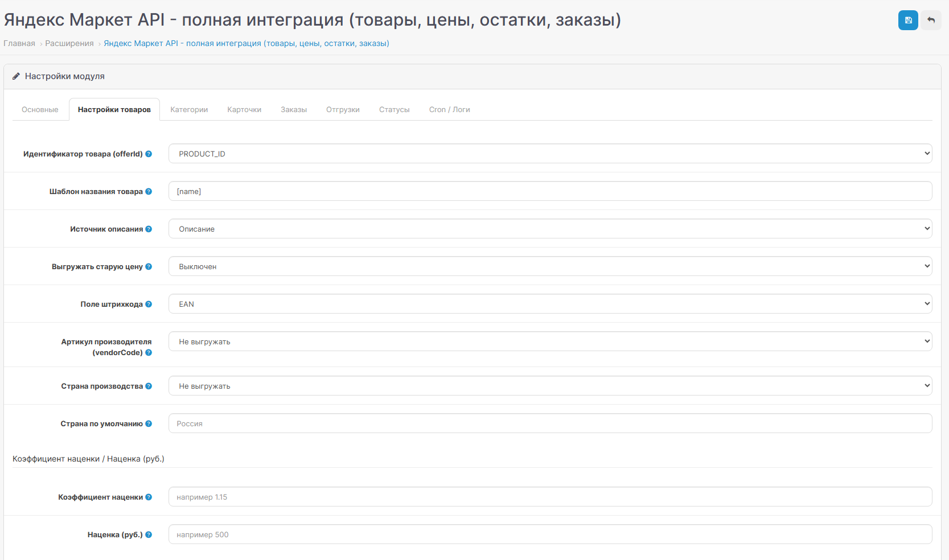Open help icon beside Выгружать старую цену
Image resolution: width=949 pixels, height=560 pixels.
[x=149, y=266]
